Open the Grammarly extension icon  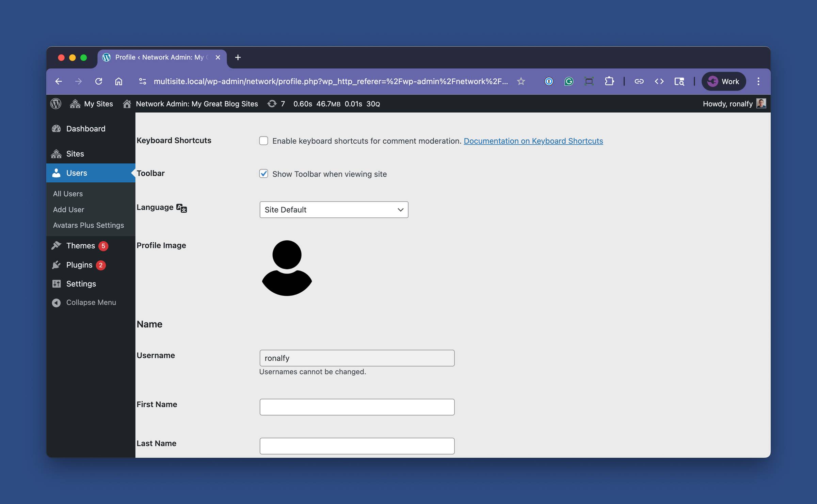569,81
